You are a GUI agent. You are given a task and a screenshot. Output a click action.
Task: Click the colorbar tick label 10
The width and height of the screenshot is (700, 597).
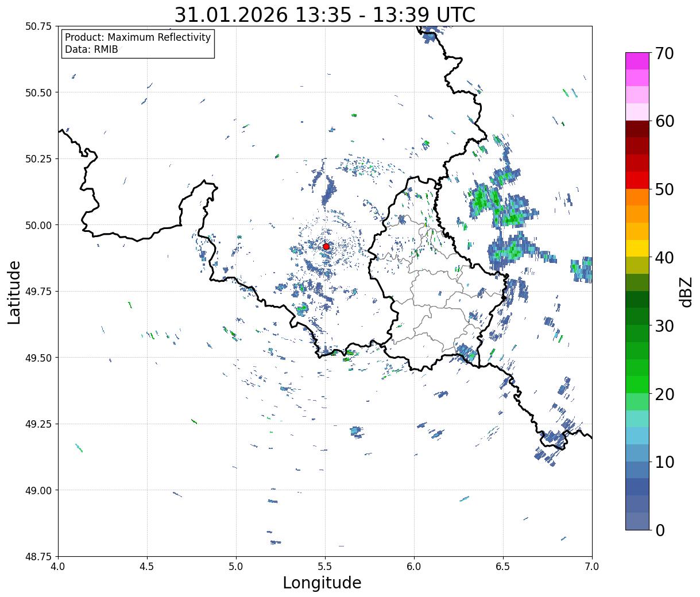(x=664, y=462)
